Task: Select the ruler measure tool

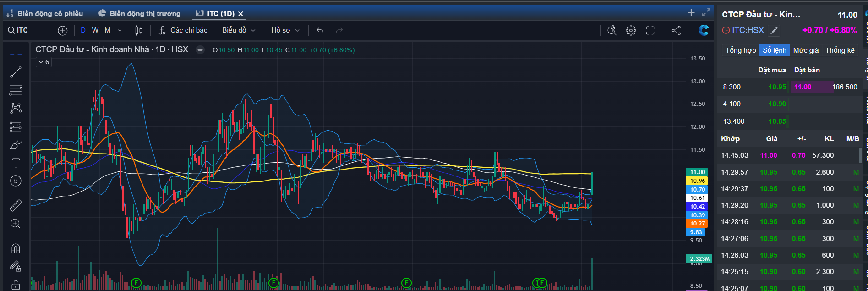Action: (16, 205)
